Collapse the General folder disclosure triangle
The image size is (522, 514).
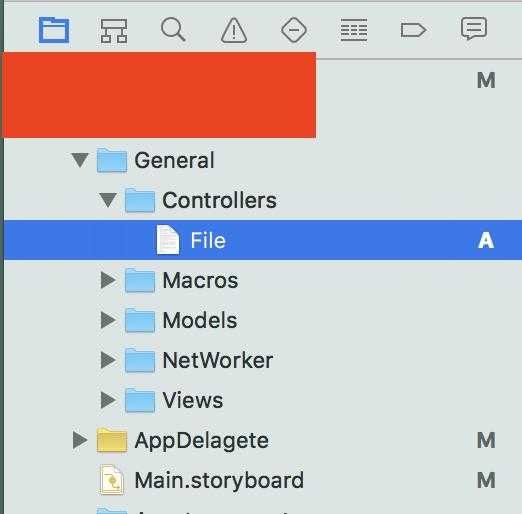click(x=80, y=160)
